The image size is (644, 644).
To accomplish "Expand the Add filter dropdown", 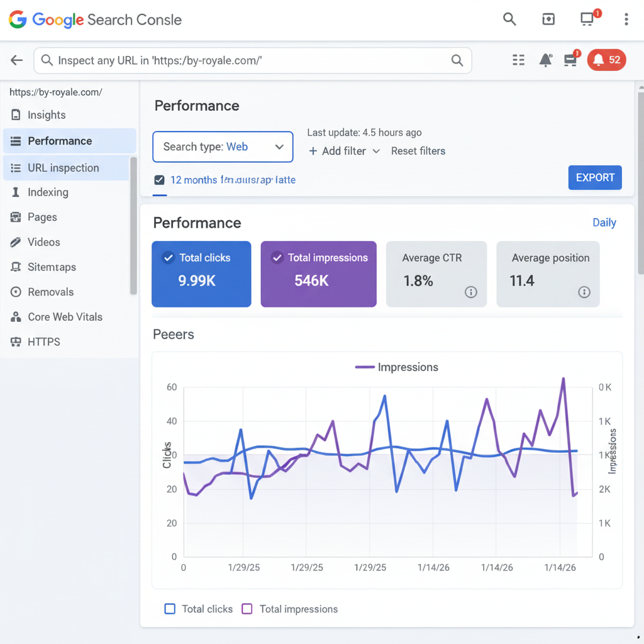I will 343,151.
